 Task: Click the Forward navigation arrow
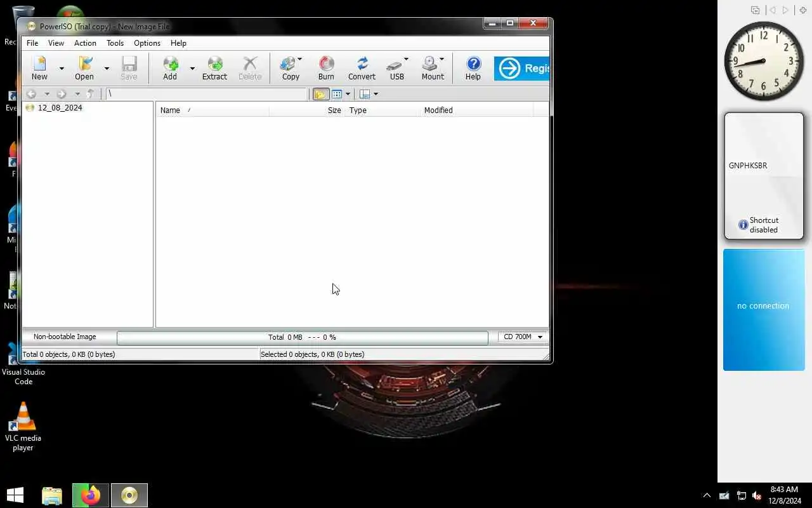[x=62, y=94]
